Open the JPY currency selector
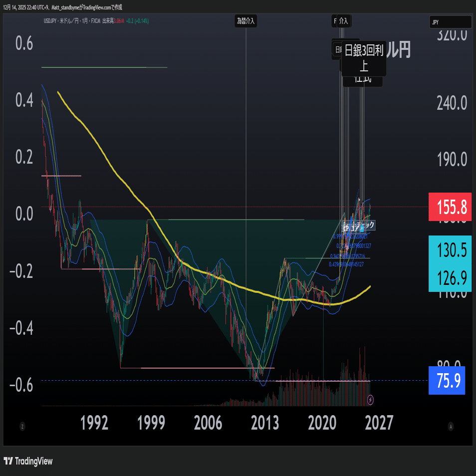This screenshot has width=476, height=476. click(450, 22)
